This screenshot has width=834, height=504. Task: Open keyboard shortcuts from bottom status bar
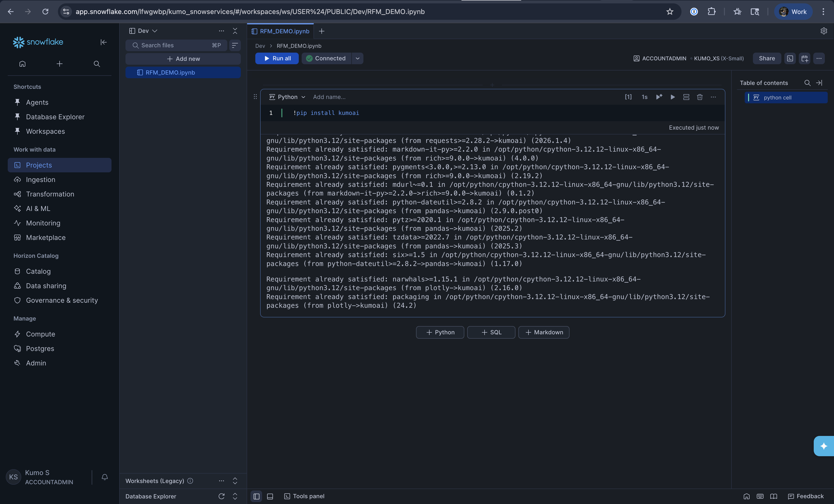pyautogui.click(x=760, y=496)
